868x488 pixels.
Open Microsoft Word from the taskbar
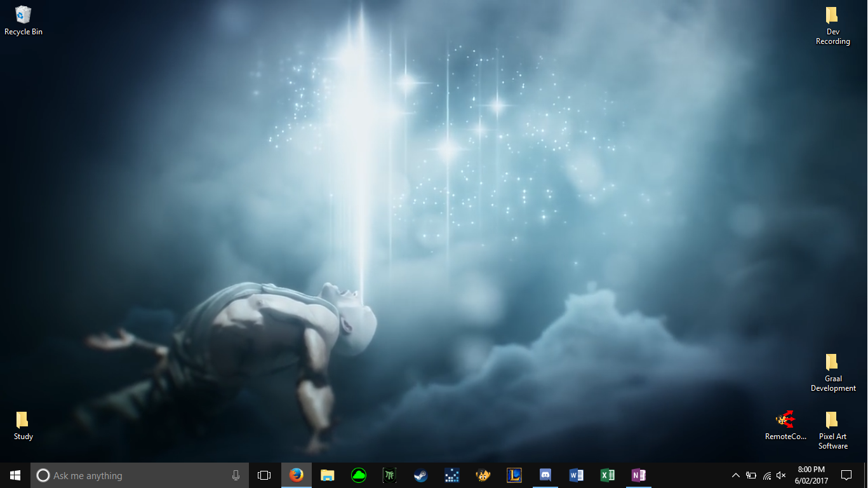coord(576,475)
